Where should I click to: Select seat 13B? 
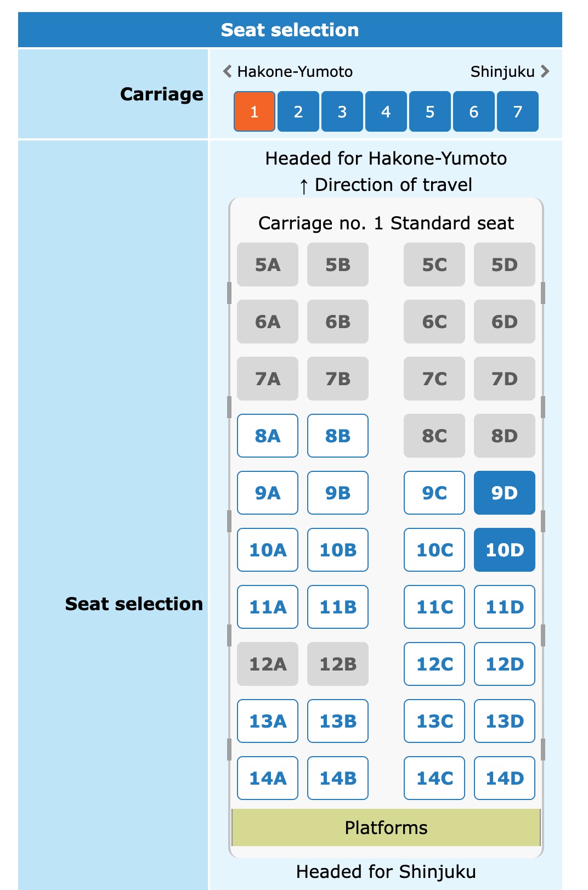[337, 721]
